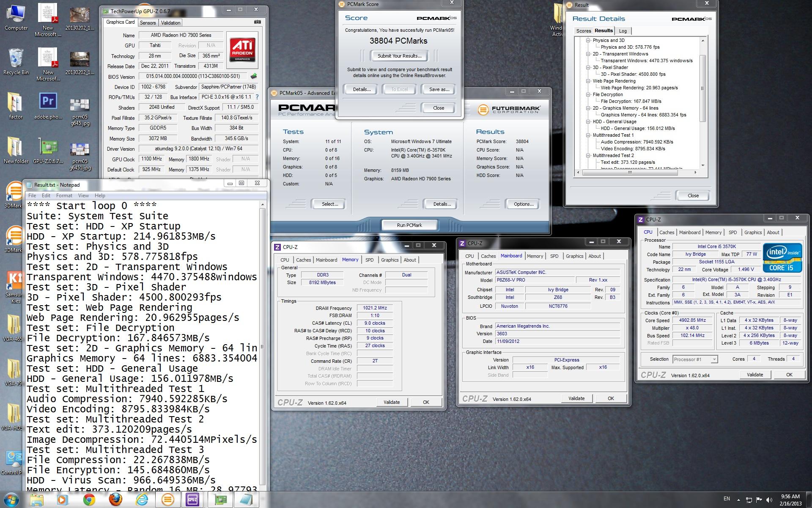This screenshot has height=508, width=812.
Task: Launch Firefox from the taskbar
Action: (x=115, y=500)
